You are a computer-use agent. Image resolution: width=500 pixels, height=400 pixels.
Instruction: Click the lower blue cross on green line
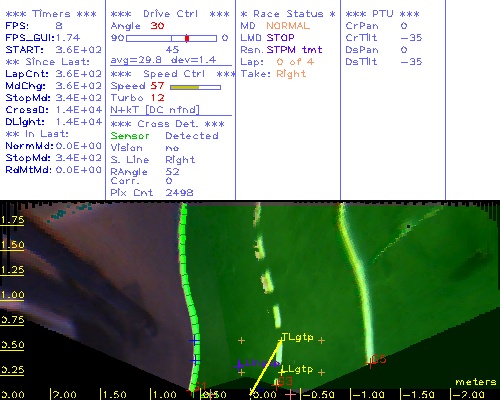point(195,360)
